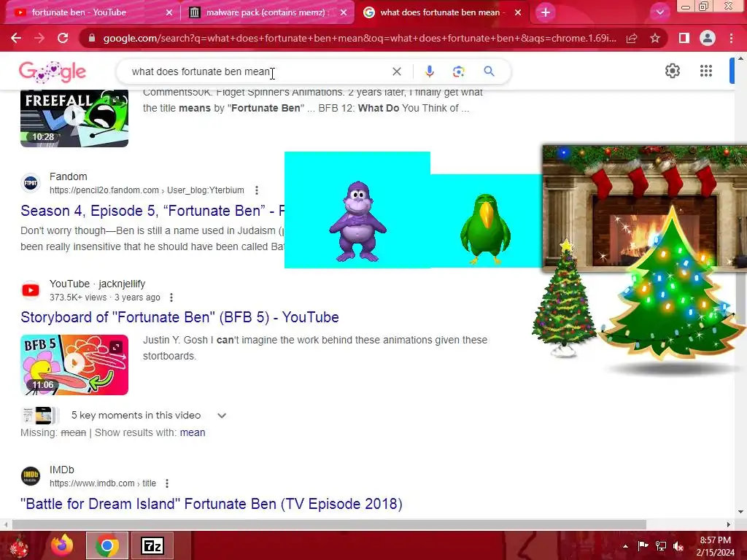Open more options for IMDb result

click(x=167, y=483)
